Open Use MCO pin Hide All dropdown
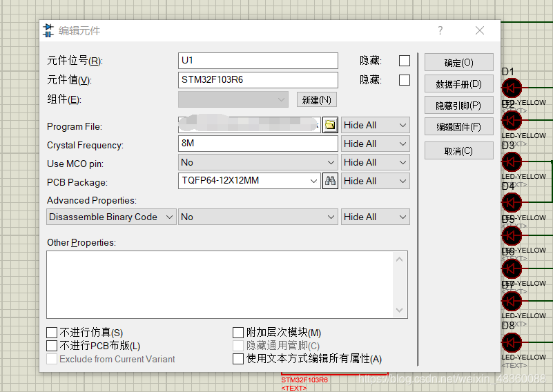The height and width of the screenshot is (392, 553). [376, 162]
